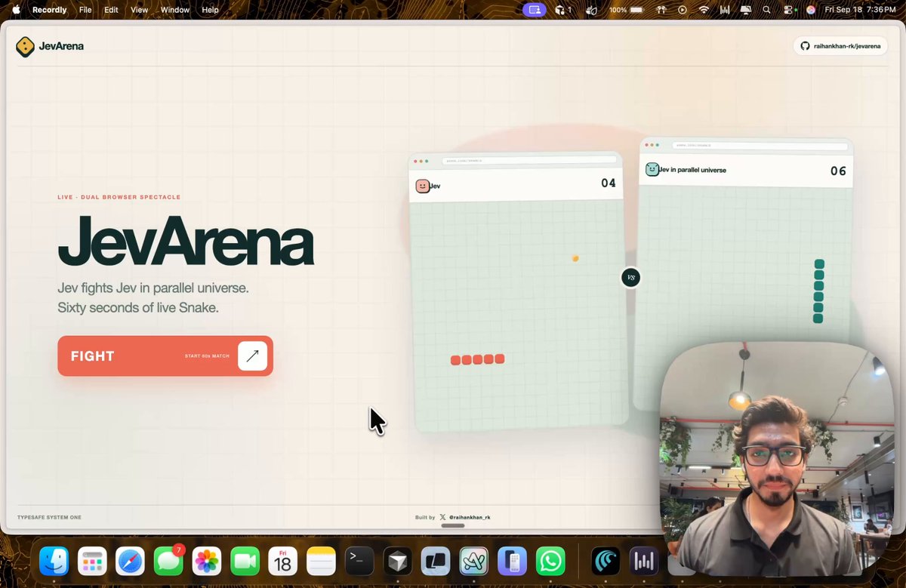Click the Siri icon in menu bar
Screen dimensions: 906x588
[x=811, y=10]
